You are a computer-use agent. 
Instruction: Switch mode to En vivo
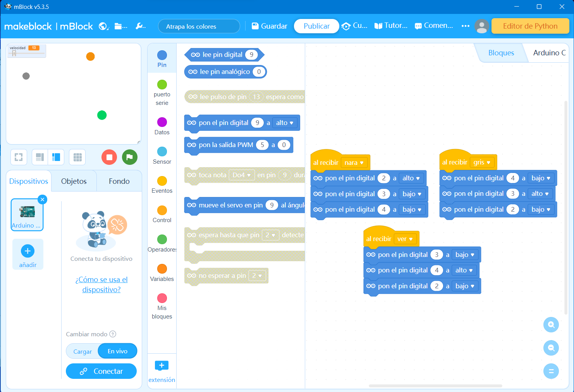click(x=117, y=351)
